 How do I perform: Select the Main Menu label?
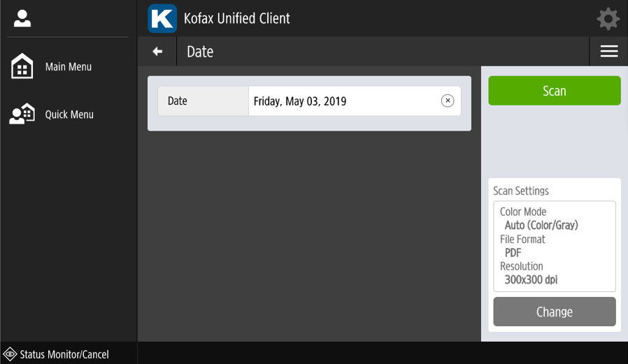69,67
